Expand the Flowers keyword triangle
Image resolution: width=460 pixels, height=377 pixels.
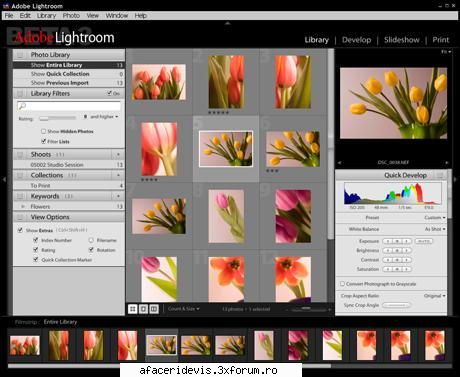point(23,207)
